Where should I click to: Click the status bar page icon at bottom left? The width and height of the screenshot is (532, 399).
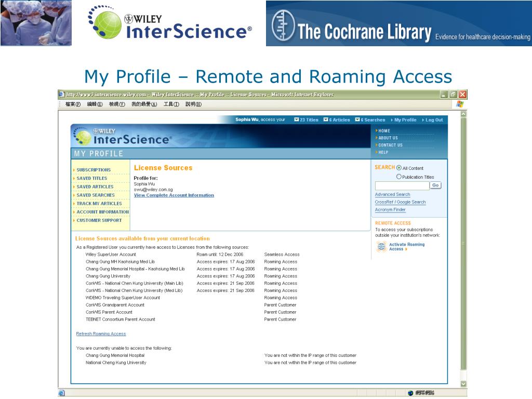coord(61,393)
